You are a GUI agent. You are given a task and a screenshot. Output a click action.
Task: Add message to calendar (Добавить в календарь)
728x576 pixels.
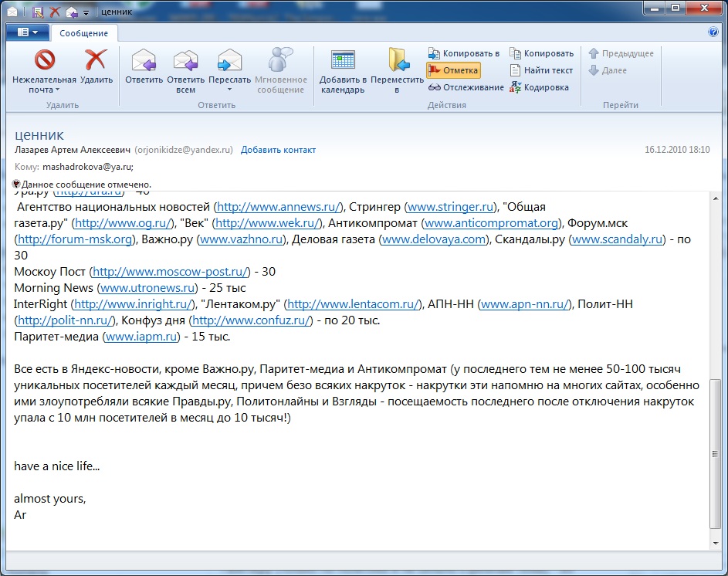[343, 61]
